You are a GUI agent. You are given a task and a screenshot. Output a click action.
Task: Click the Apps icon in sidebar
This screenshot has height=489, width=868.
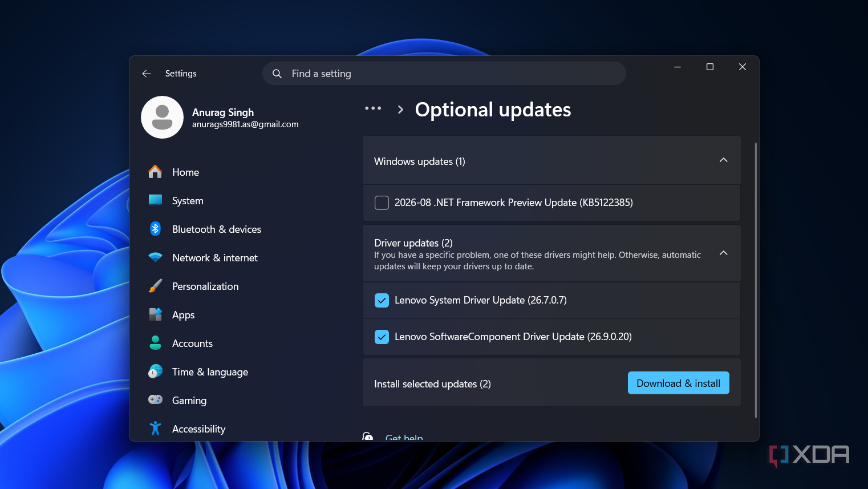coord(155,314)
